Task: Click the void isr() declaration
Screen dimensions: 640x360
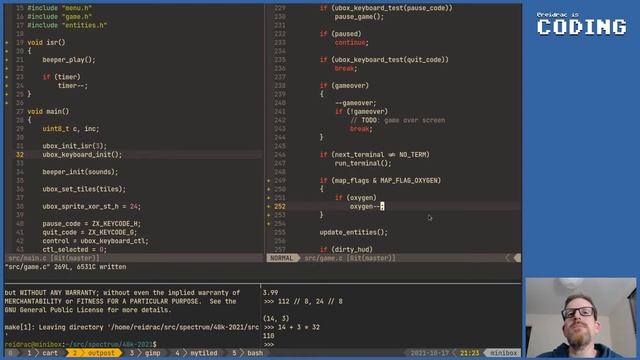Action: pos(46,42)
